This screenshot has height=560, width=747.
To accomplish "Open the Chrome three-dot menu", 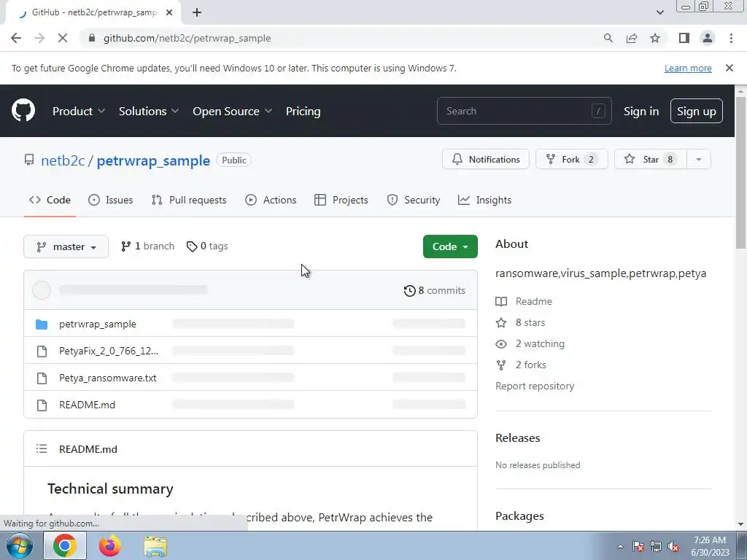I will pyautogui.click(x=731, y=38).
